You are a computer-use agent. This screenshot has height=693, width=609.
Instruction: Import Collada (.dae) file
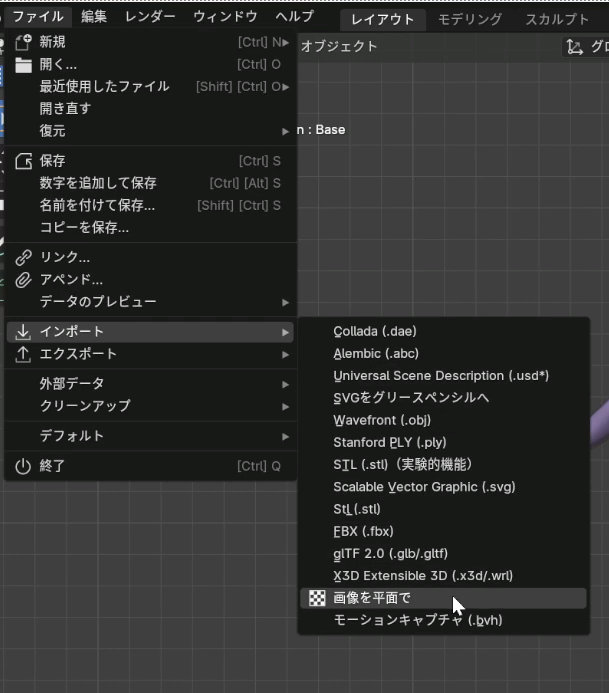pyautogui.click(x=443, y=331)
